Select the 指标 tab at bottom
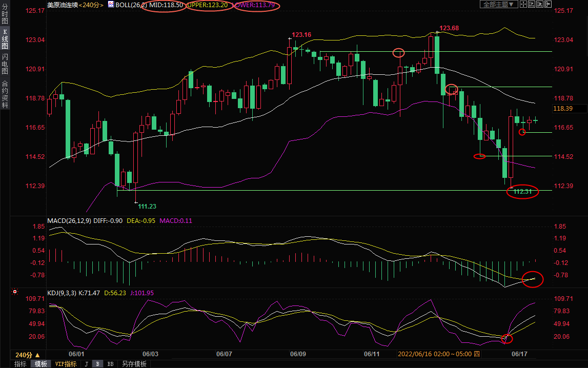Image resolution: width=588 pixels, height=368 pixels. (x=21, y=364)
